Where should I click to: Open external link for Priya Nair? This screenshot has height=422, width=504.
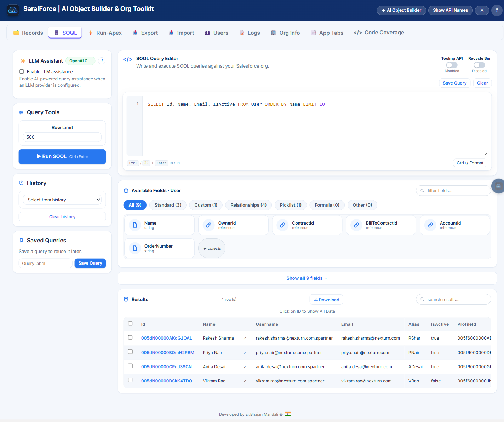point(245,353)
